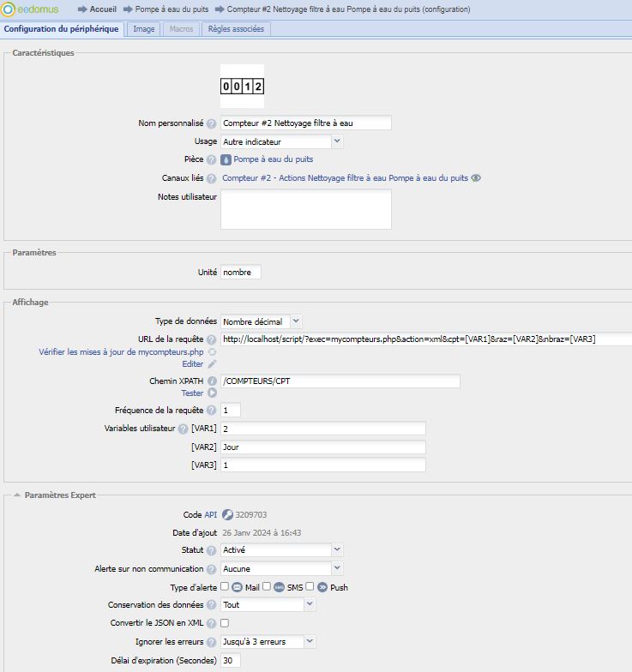Click the wrench icon beside API code

coord(227,515)
